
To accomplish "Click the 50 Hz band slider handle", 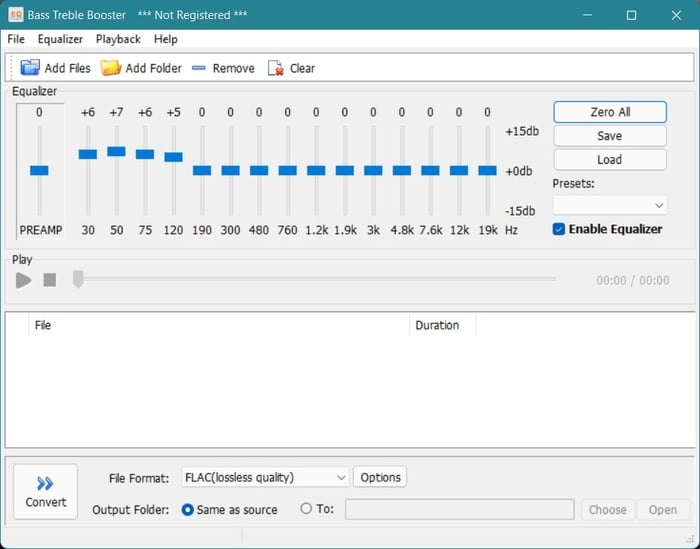I will [x=117, y=152].
